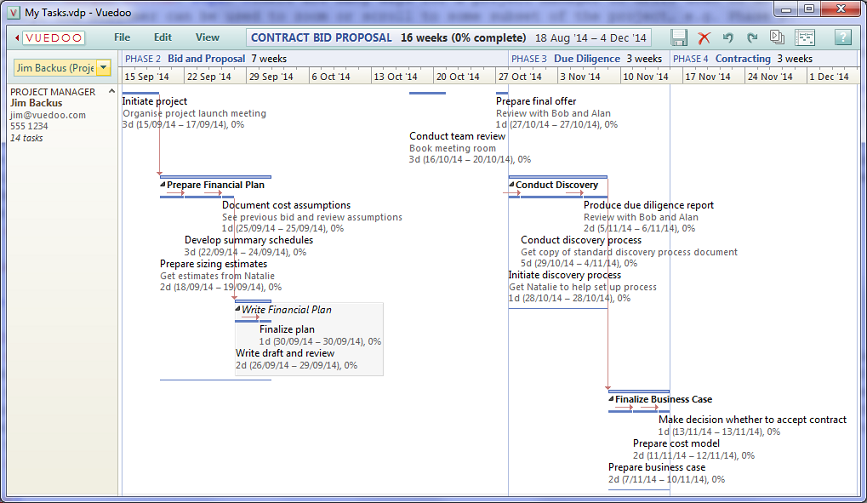Click the 6 Oct '14 timeline week marker
Viewport: 867px width, 503px height.
click(330, 77)
